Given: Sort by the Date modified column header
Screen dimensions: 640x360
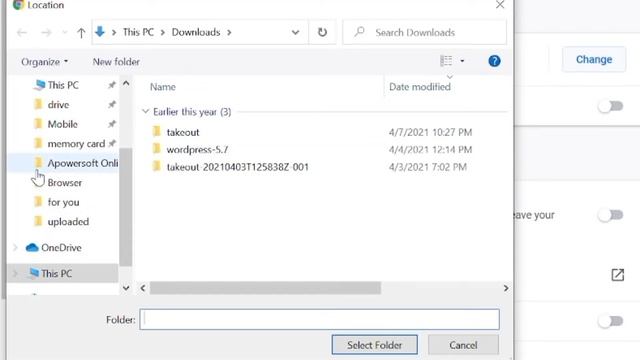Looking at the screenshot, I should click(x=420, y=87).
